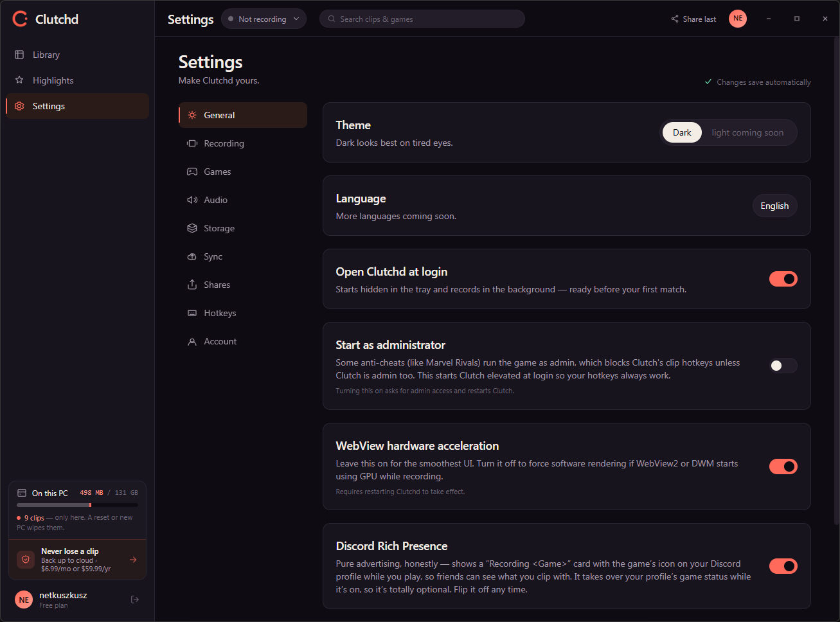This screenshot has height=622, width=840.
Task: Open Library from the left sidebar
Action: tap(77, 55)
